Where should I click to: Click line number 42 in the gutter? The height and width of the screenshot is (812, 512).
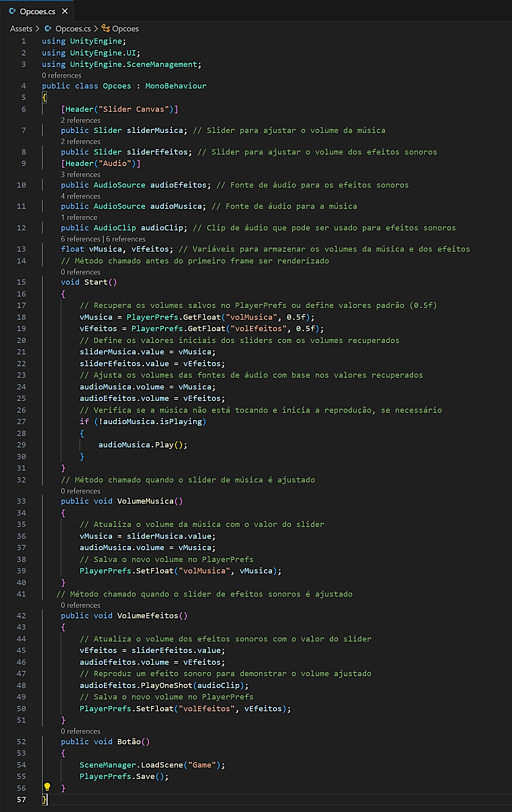(22, 615)
